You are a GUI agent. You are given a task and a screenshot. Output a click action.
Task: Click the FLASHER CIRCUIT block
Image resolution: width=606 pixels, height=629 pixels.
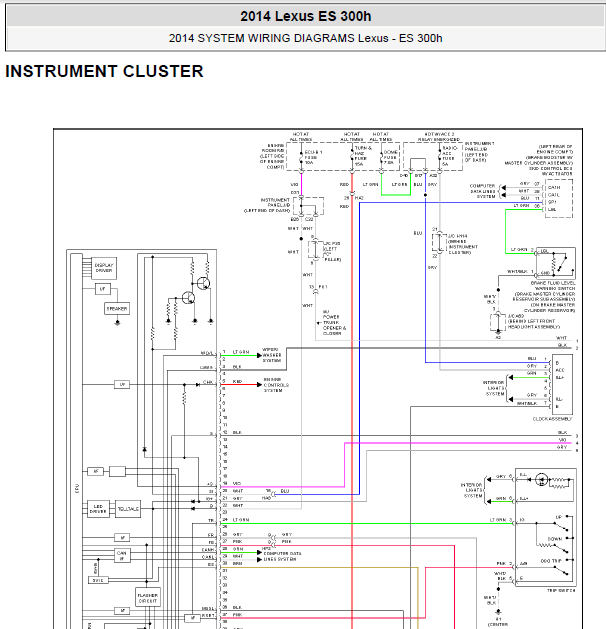point(148,598)
